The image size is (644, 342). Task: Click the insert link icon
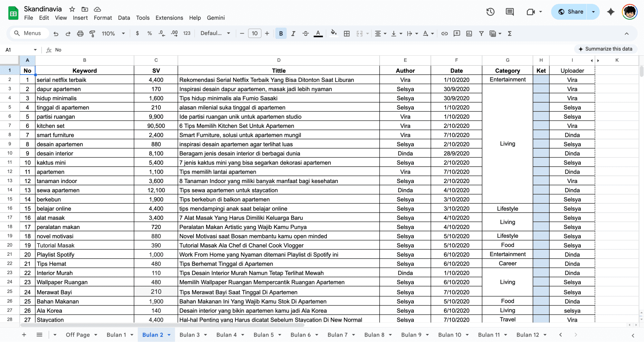444,33
